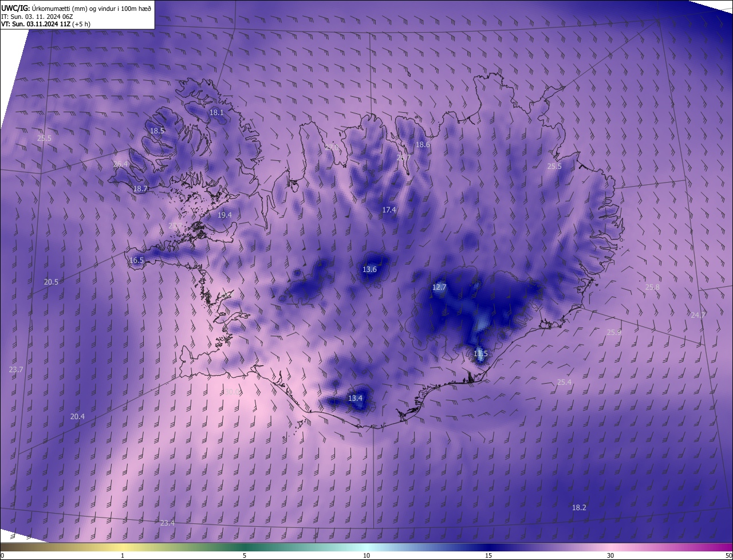The image size is (733, 560).
Task: Click the 18.1 value label on the map
Action: pos(216,113)
